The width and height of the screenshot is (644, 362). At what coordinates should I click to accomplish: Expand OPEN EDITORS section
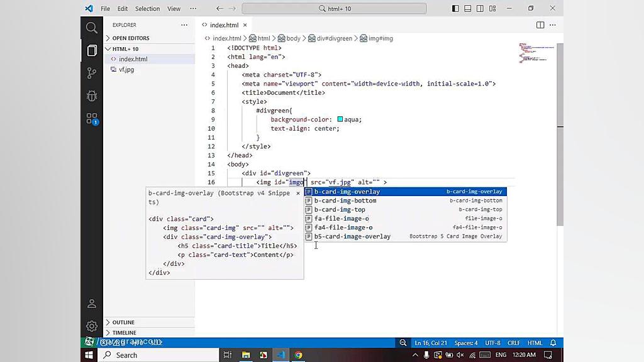pyautogui.click(x=149, y=38)
